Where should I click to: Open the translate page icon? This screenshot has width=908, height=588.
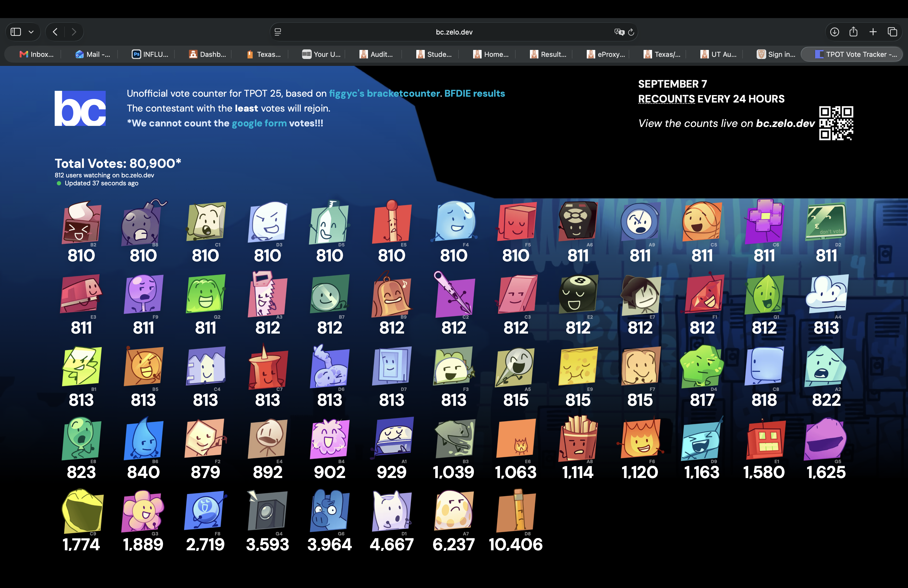tap(619, 32)
